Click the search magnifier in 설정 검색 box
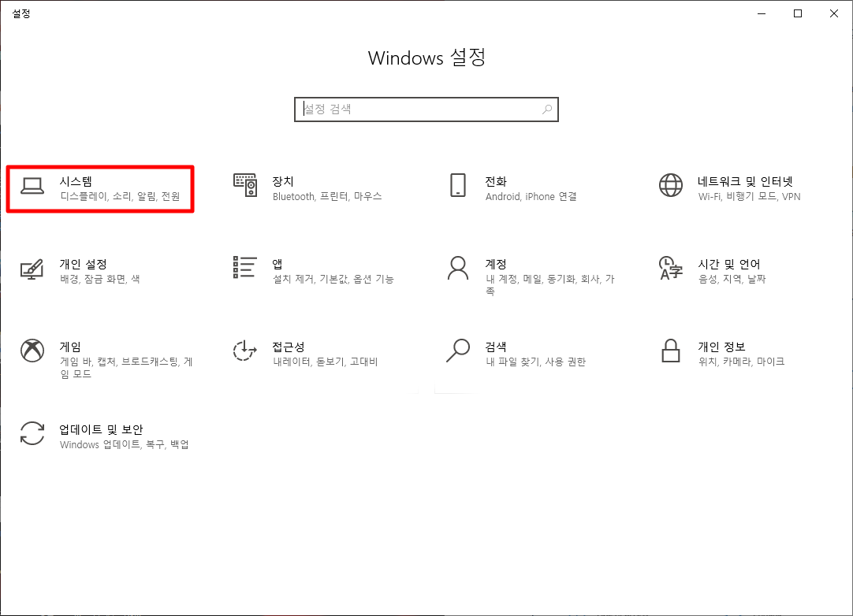Viewport: 853px width, 616px height. click(x=547, y=109)
